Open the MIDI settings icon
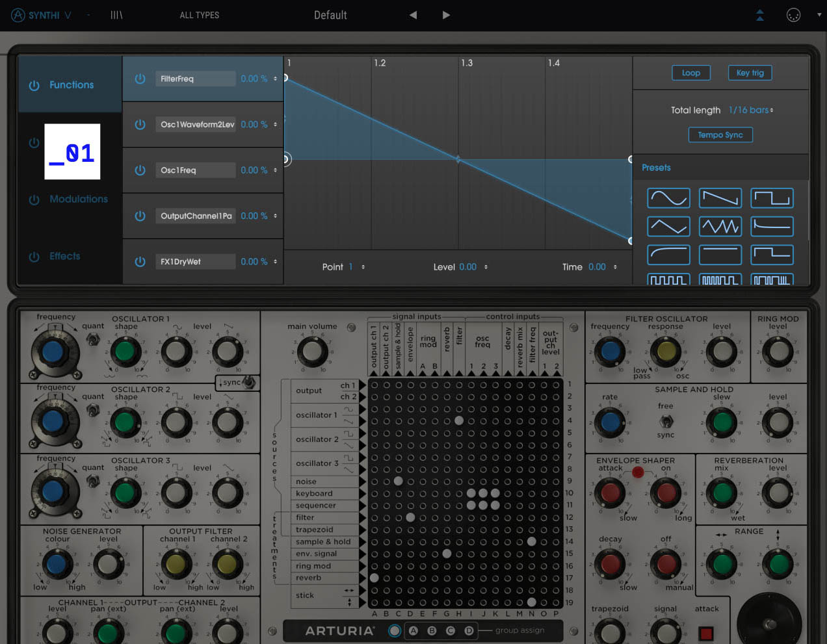This screenshot has height=644, width=827. (793, 15)
